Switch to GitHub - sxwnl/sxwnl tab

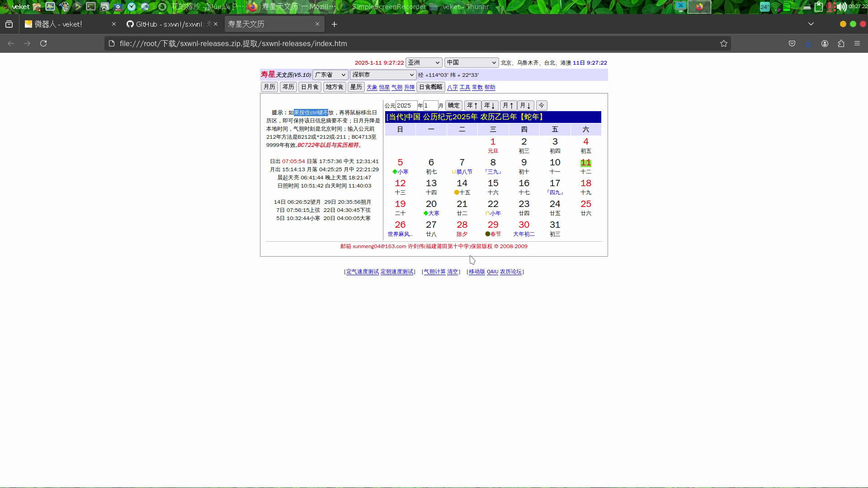[172, 24]
